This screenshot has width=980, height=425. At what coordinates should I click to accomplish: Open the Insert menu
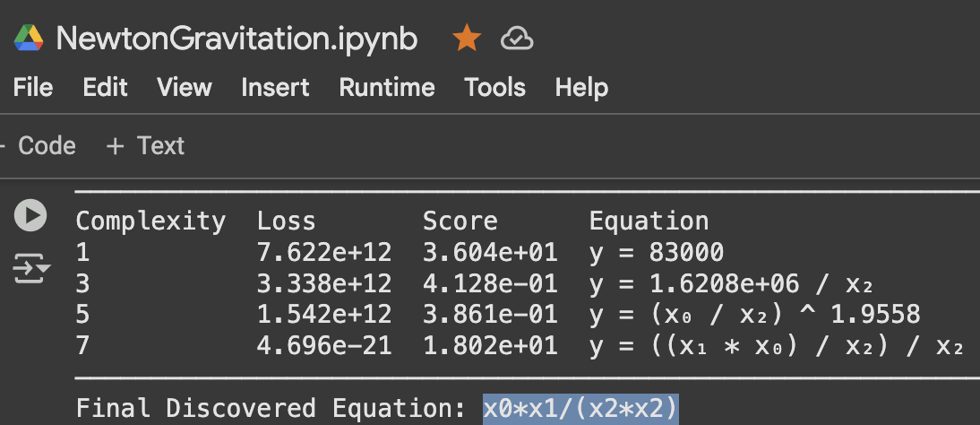pyautogui.click(x=275, y=87)
